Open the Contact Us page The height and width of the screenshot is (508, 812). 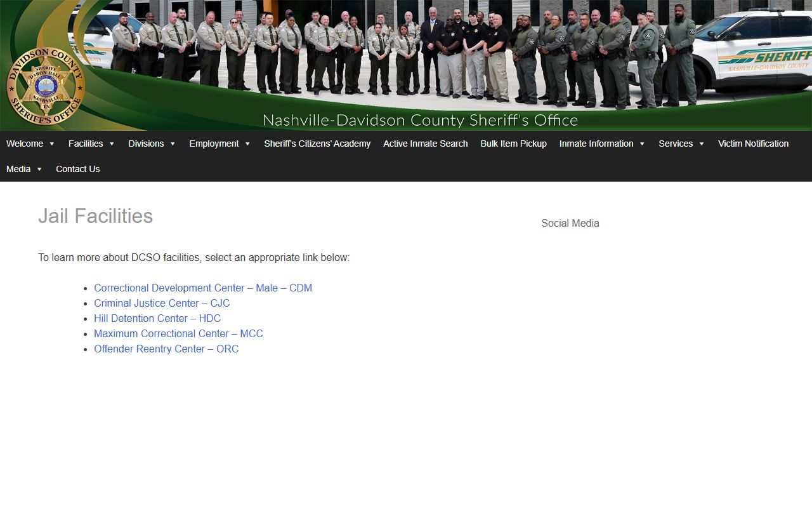[x=78, y=169]
